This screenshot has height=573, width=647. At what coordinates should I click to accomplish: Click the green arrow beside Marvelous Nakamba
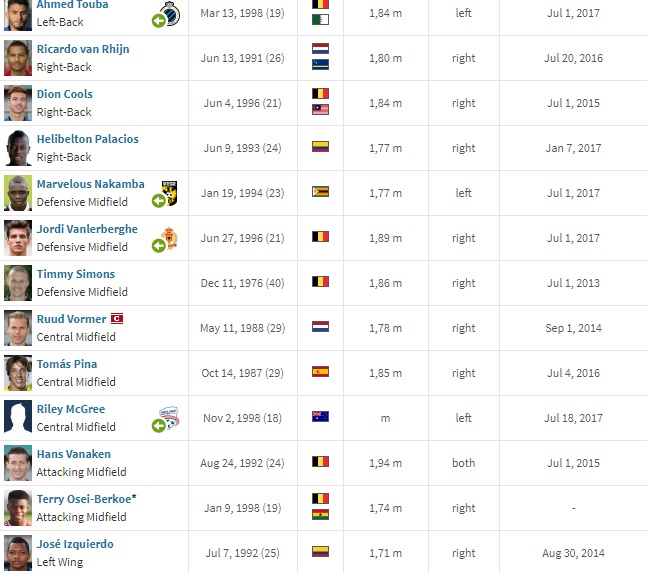(158, 201)
